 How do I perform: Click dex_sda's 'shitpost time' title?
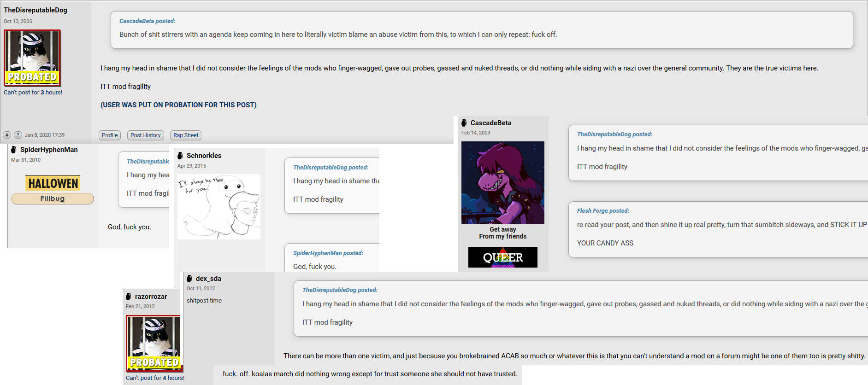pyautogui.click(x=204, y=301)
